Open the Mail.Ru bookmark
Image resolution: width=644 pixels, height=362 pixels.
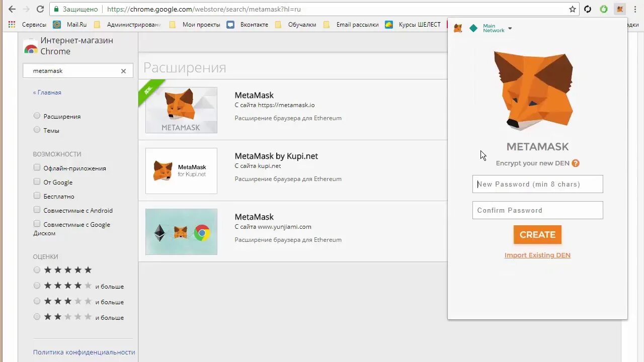point(70,24)
